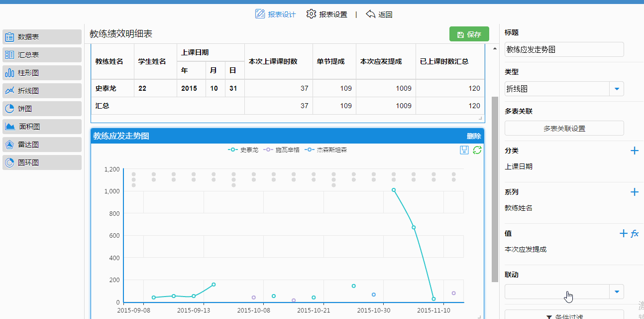Open the 报表设计 tab
The height and width of the screenshot is (319, 644).
(x=275, y=14)
